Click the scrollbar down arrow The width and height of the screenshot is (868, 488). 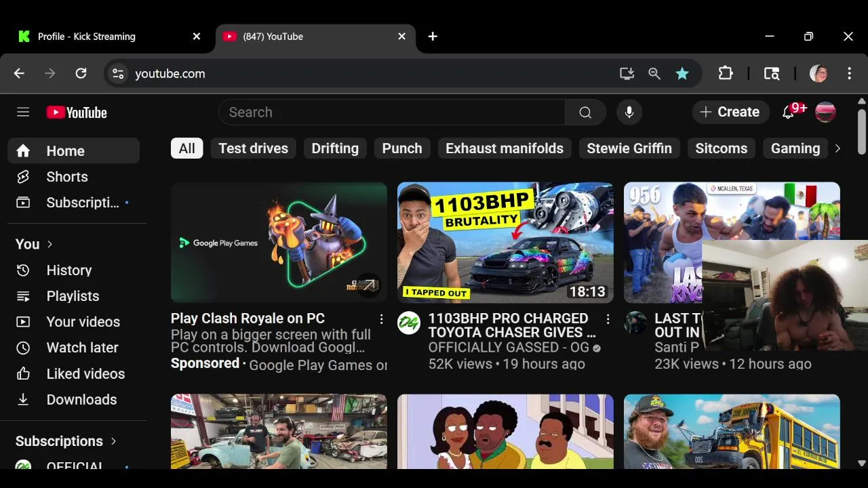[862, 464]
